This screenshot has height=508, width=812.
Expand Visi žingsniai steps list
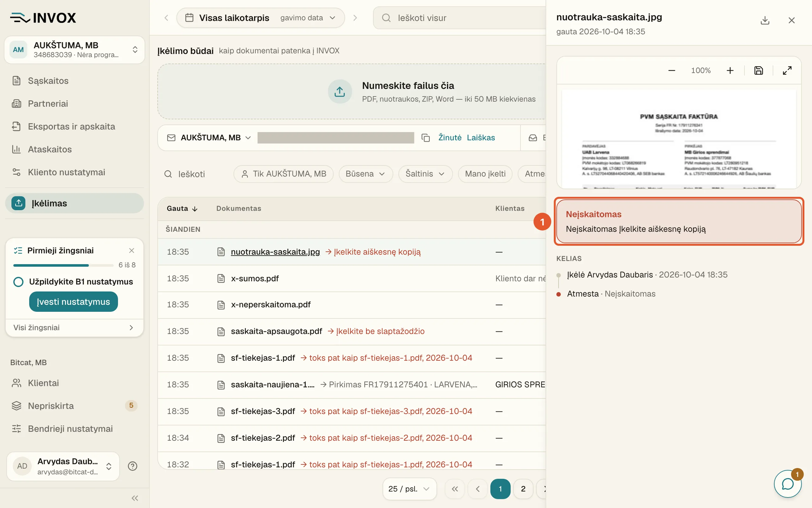tap(74, 328)
